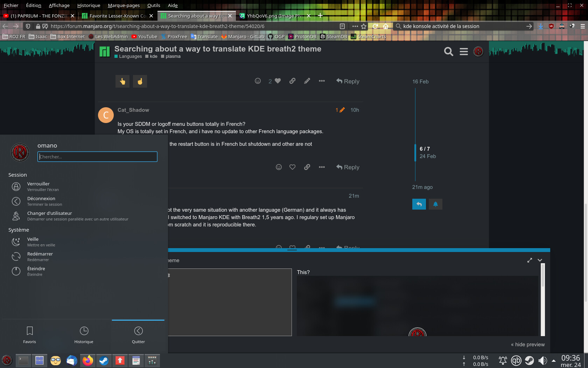Open the forum search magnifier icon
Image resolution: width=588 pixels, height=368 pixels.
[448, 52]
